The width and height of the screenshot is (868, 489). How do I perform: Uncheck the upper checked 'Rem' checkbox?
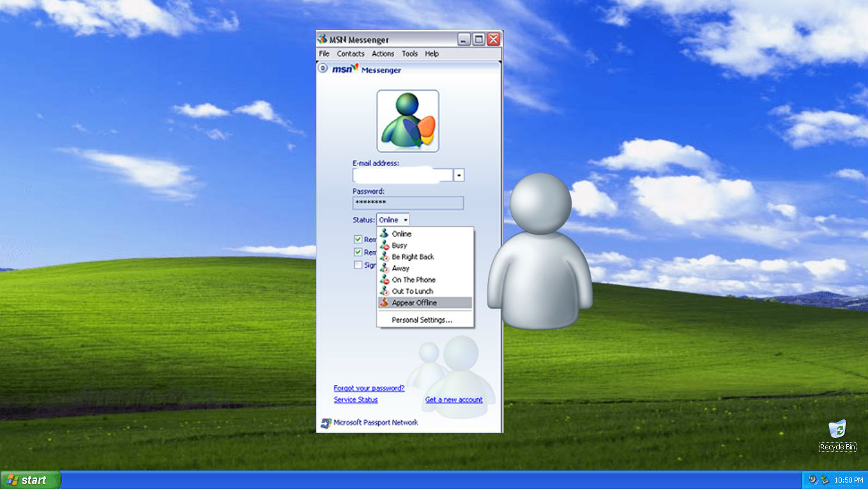(x=358, y=239)
